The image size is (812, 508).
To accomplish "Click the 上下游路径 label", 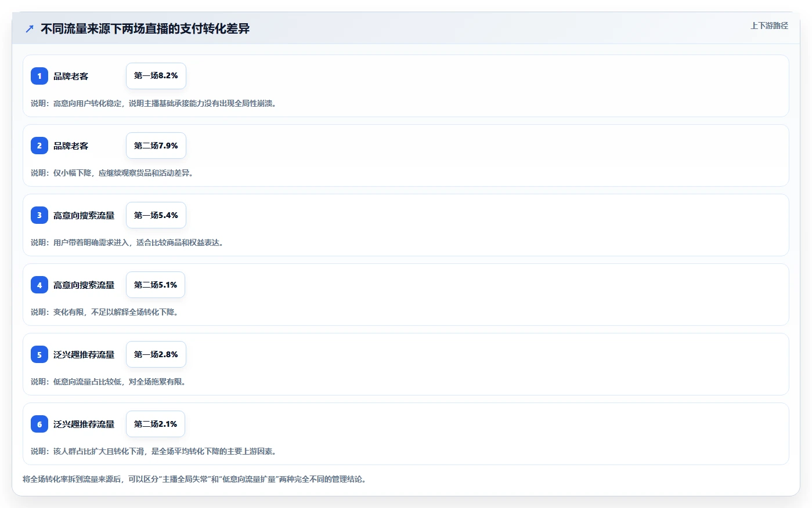I will pyautogui.click(x=769, y=26).
